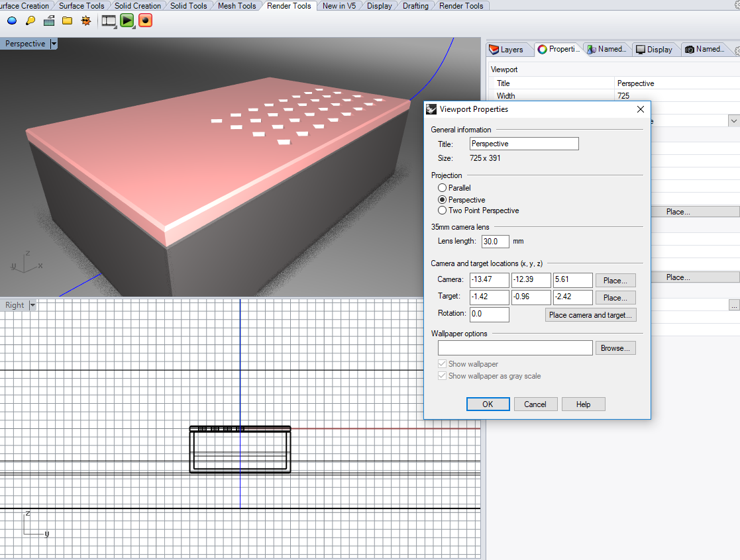Click the Size value 725 x 391
740x560 pixels.
click(485, 158)
